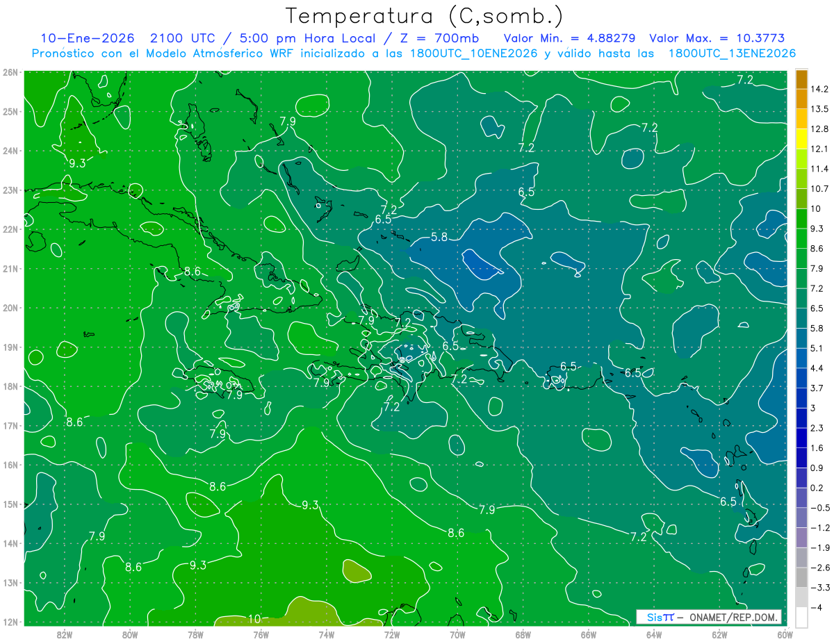The image size is (834, 644).
Task: Click the legend label "10.7"
Action: pyautogui.click(x=819, y=189)
